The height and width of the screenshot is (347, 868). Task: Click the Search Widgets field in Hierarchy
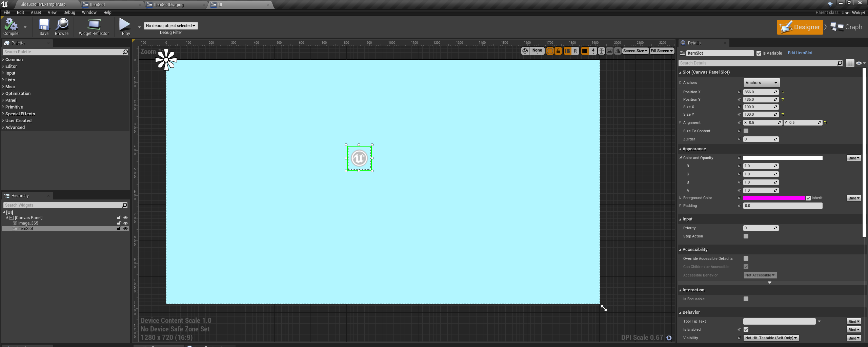(63, 205)
